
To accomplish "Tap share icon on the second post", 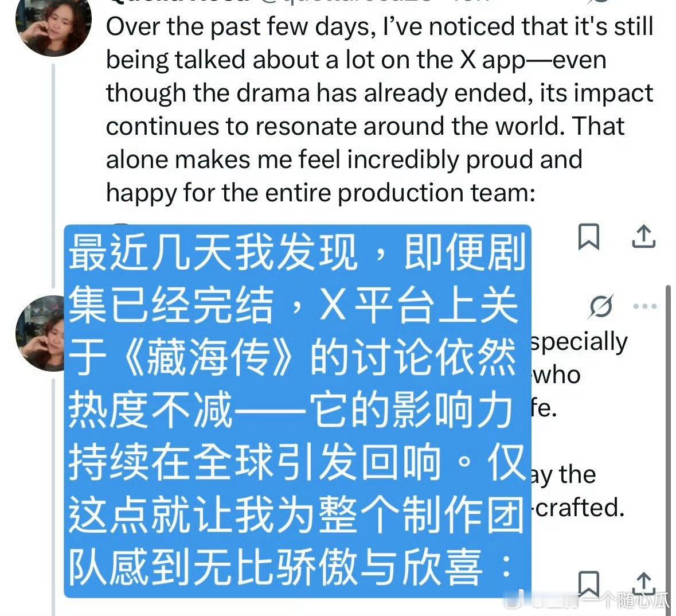I will pos(644,584).
